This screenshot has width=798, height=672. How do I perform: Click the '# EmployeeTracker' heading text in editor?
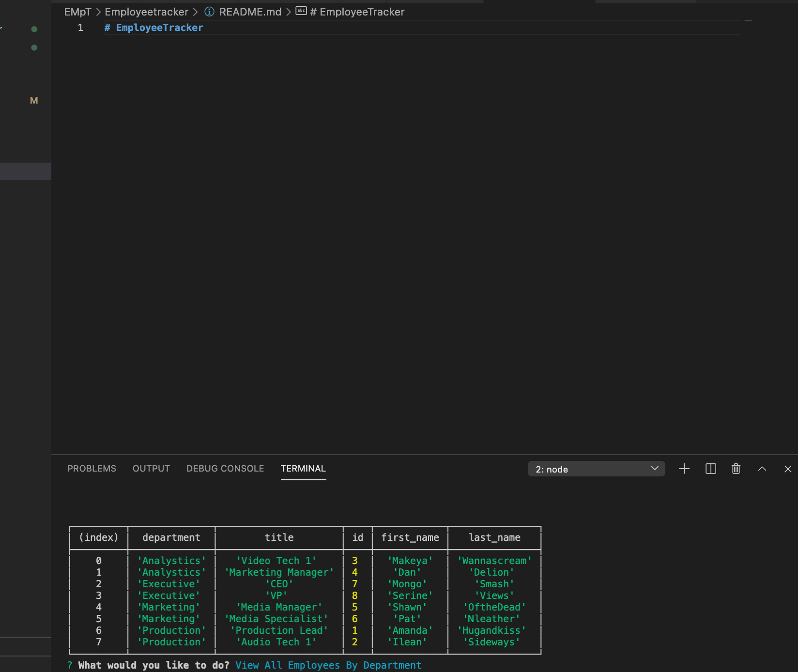(154, 28)
